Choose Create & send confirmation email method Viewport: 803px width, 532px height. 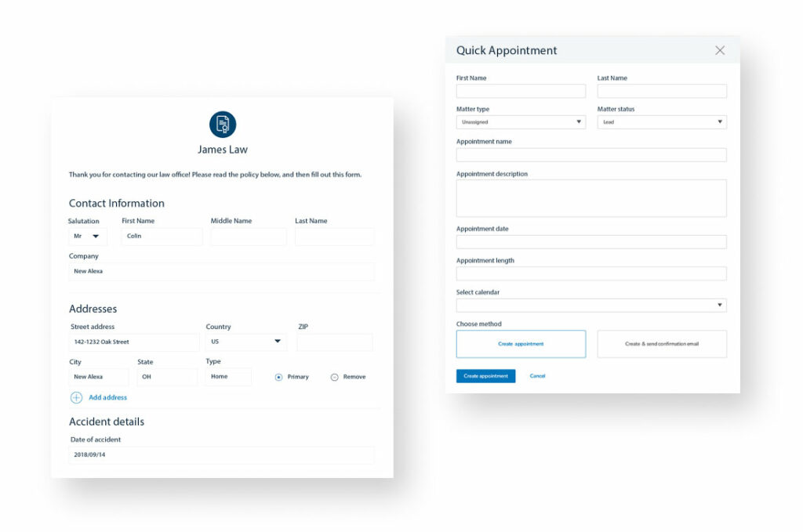662,344
